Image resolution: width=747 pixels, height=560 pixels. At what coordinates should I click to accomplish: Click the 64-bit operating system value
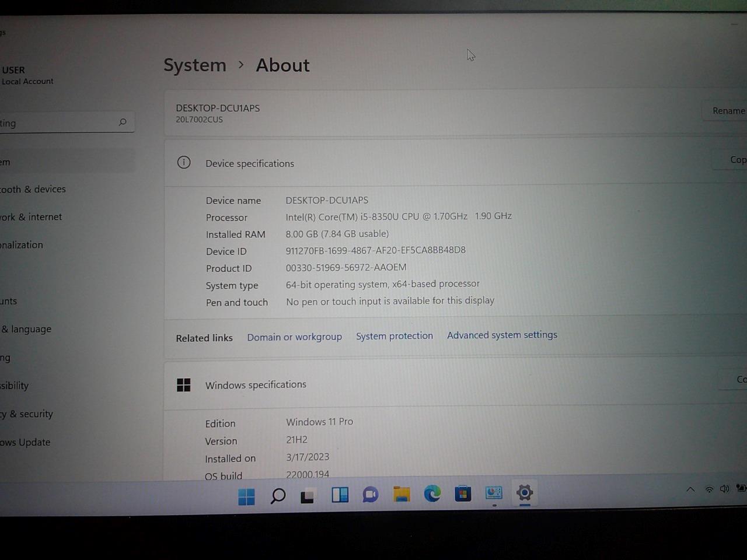[x=382, y=284]
